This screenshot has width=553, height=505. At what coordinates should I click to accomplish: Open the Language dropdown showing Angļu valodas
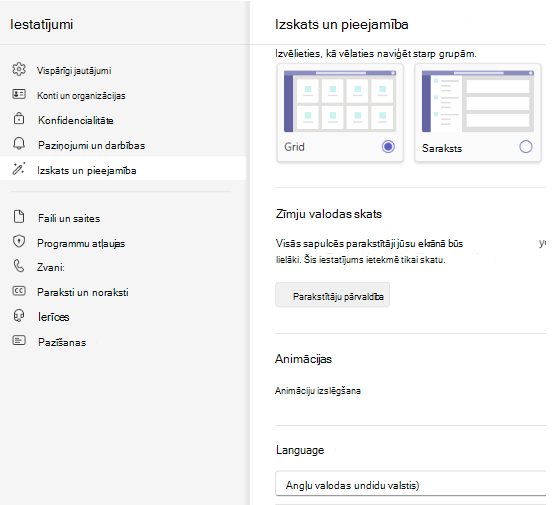[411, 483]
